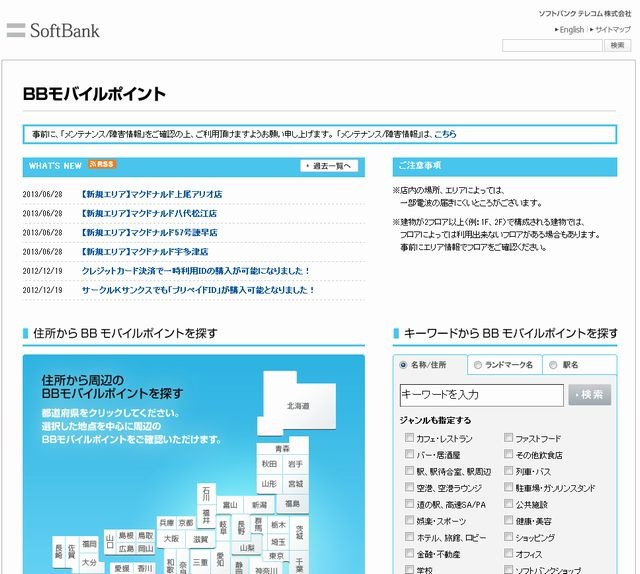
Task: Open the サイトマップ link
Action: click(x=611, y=30)
